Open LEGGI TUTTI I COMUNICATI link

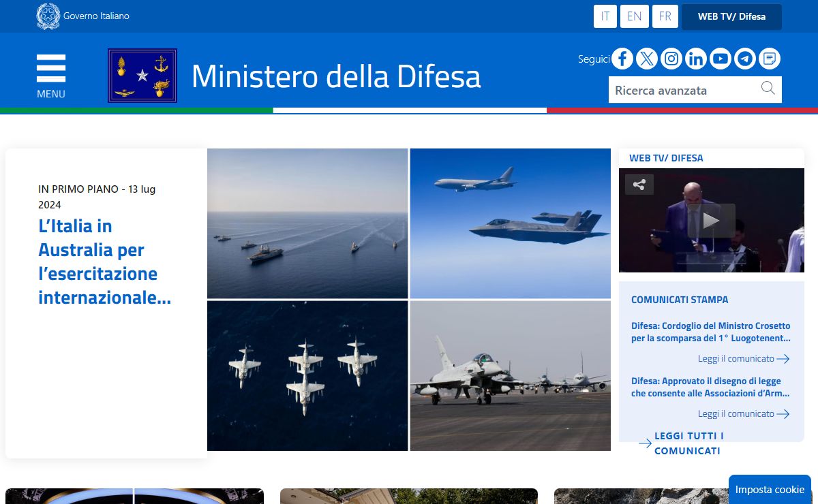coord(689,443)
